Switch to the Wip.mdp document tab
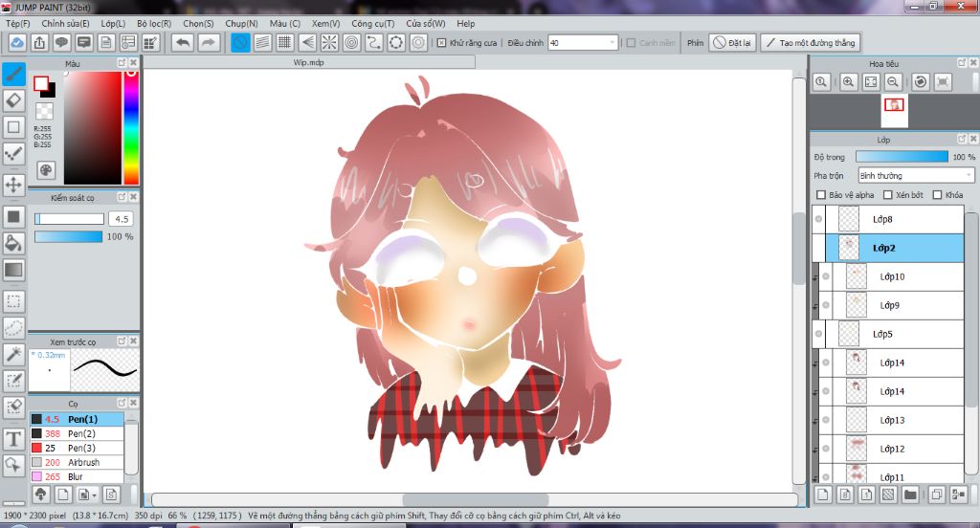Image resolution: width=980 pixels, height=528 pixels. 309,62
